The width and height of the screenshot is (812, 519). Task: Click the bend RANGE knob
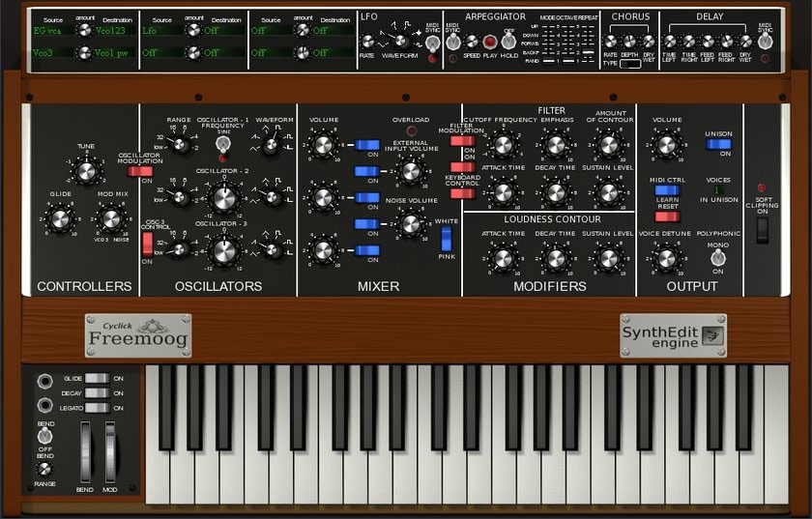44,470
